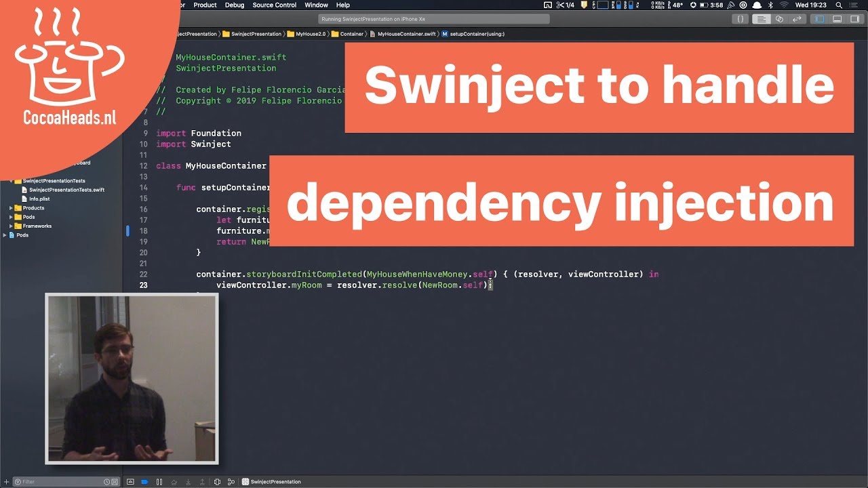The height and width of the screenshot is (488, 868).
Task: Open Spotlight search magnifier
Action: point(839,5)
